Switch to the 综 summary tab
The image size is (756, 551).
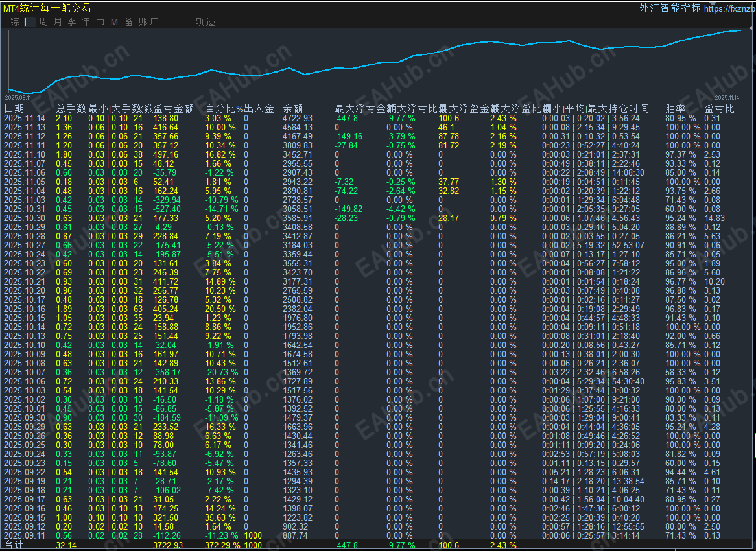[x=15, y=22]
